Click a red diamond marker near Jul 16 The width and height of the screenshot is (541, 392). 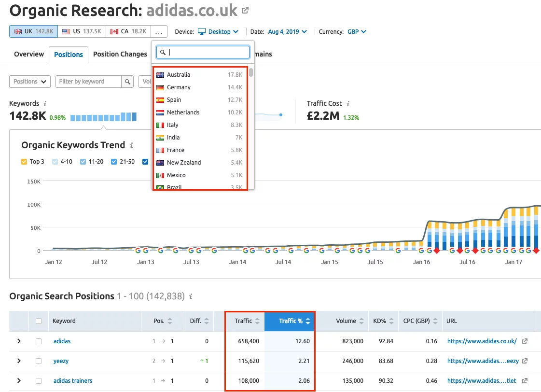(x=459, y=251)
